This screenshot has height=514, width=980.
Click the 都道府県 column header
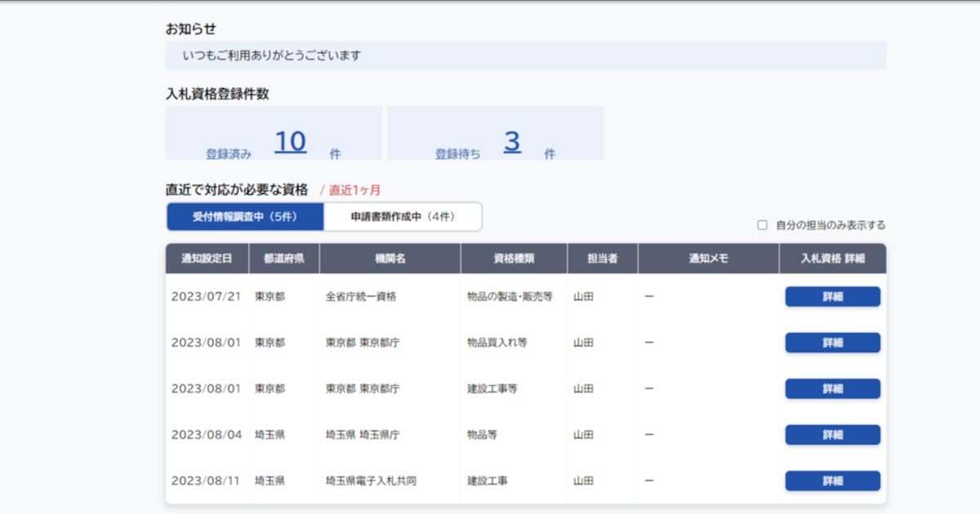coord(284,259)
